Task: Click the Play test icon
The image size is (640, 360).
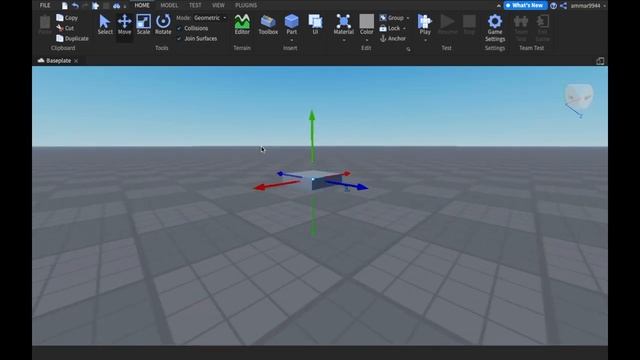Action: [424, 21]
